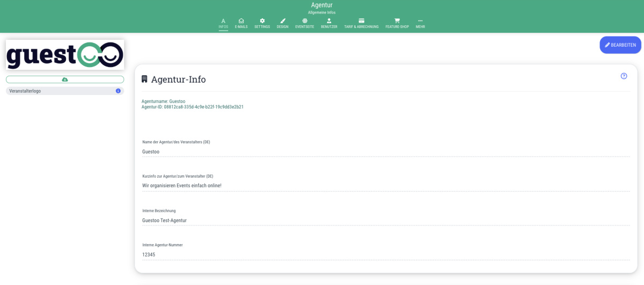Click the Interne Agentur-Nummer field
Screen dimensions: 644x285
[386, 255]
